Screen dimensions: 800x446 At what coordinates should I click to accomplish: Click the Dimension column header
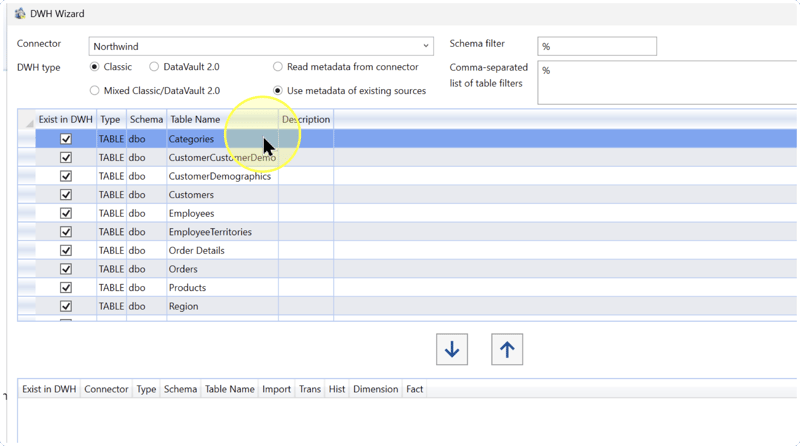click(x=376, y=389)
